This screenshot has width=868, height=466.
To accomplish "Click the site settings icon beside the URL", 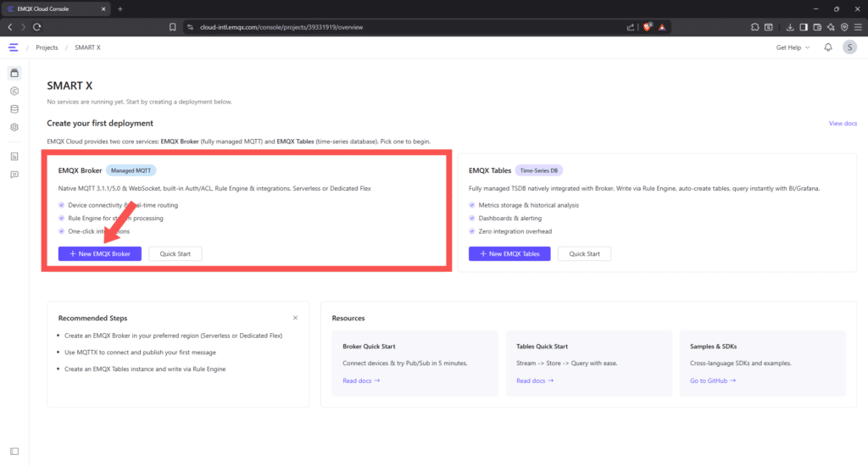I will coord(190,27).
